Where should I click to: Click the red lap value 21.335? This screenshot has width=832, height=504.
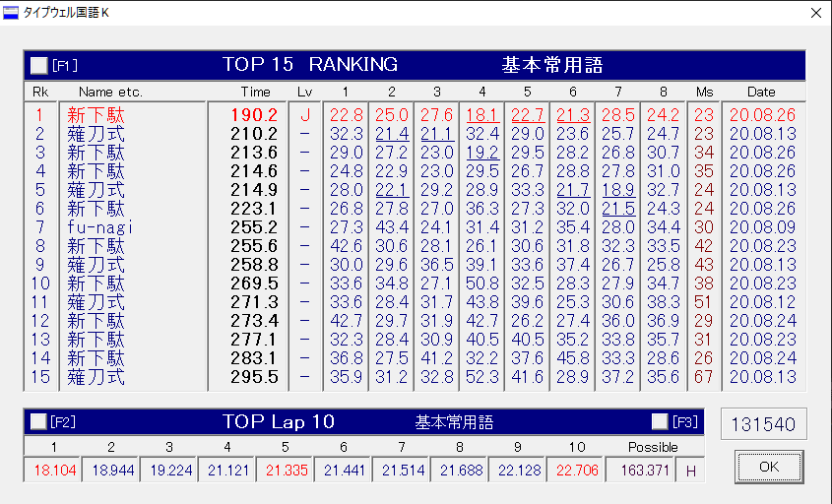[287, 471]
